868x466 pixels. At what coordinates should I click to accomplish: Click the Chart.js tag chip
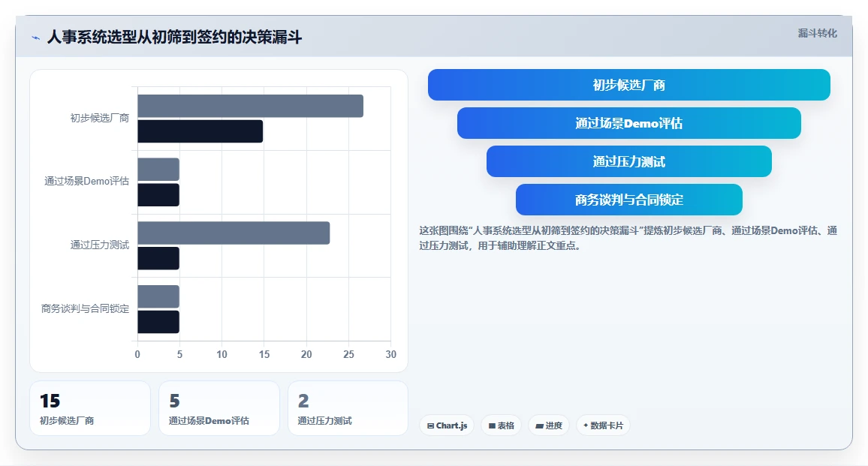click(447, 425)
